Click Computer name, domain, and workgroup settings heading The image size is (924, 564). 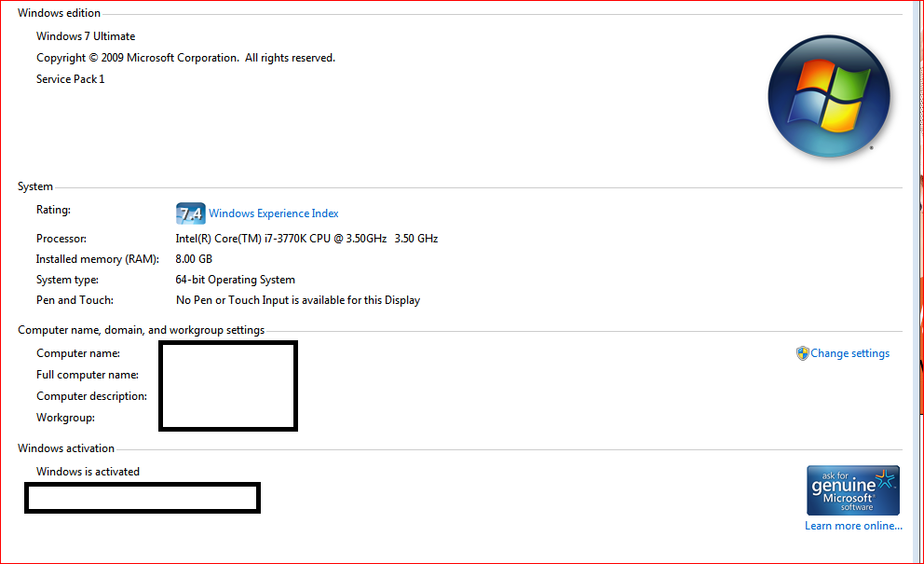coord(141,330)
